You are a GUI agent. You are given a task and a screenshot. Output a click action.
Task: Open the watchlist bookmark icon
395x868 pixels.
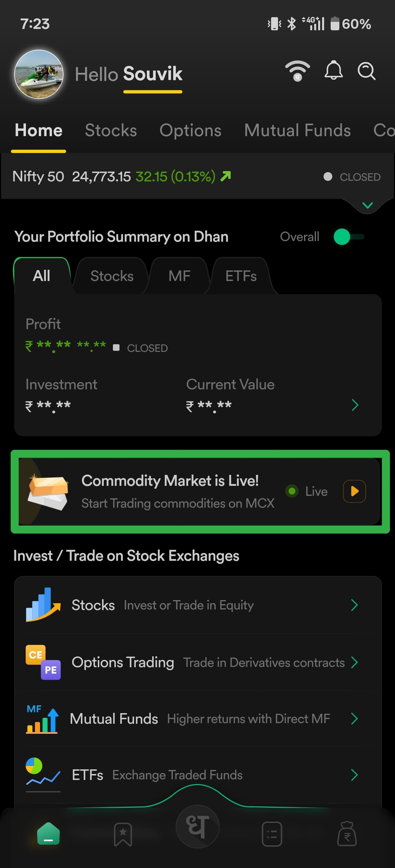point(123,834)
